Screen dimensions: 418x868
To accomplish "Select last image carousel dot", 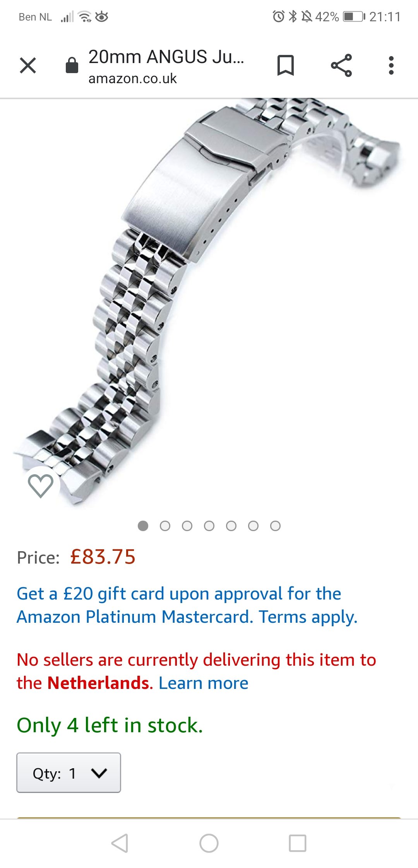I will point(275,526).
